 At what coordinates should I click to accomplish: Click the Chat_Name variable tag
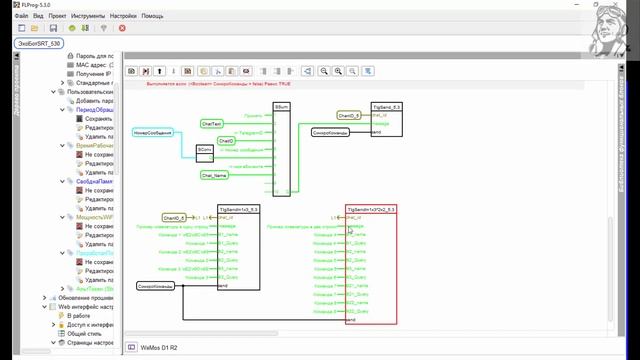click(214, 176)
